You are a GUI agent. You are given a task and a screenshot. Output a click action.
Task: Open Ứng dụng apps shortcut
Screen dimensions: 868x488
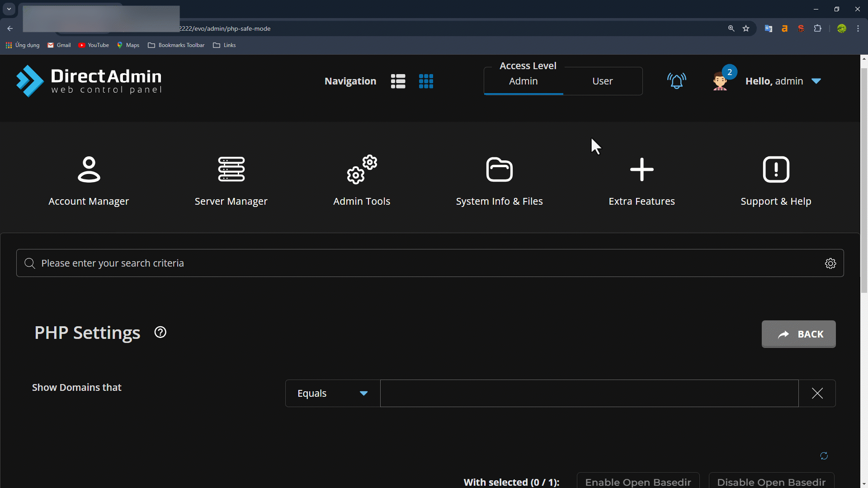(x=23, y=45)
